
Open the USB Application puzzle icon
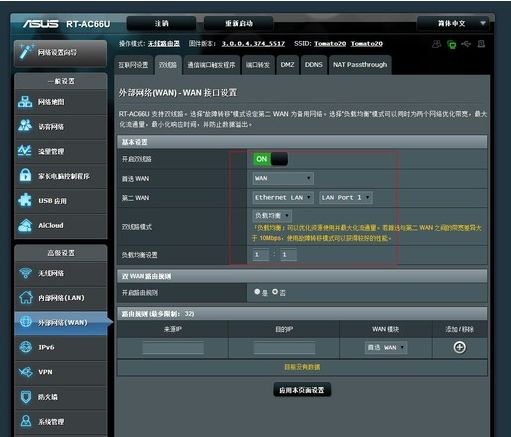25,200
